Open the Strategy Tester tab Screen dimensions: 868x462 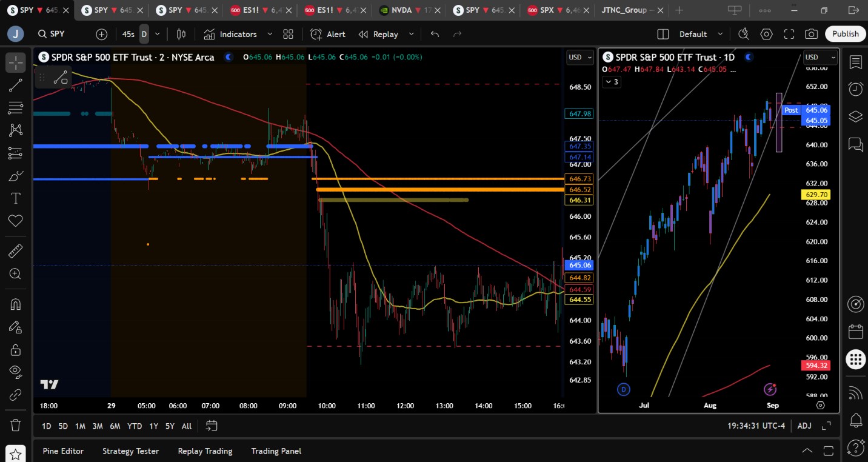pyautogui.click(x=130, y=451)
